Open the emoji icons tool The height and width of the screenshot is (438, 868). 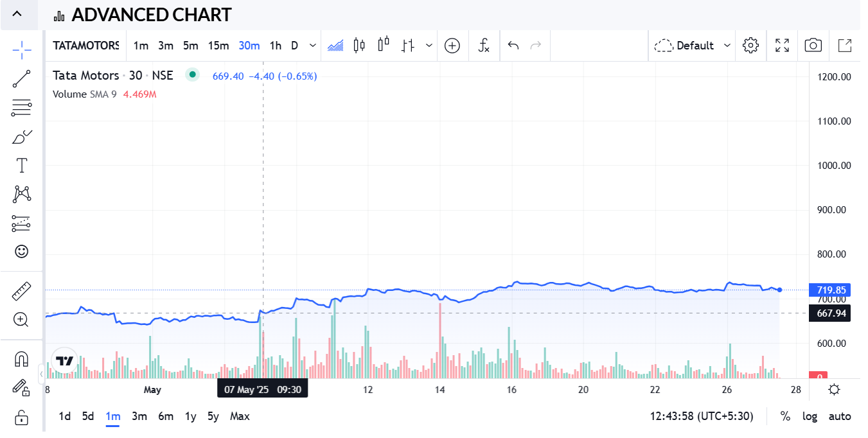click(x=21, y=251)
